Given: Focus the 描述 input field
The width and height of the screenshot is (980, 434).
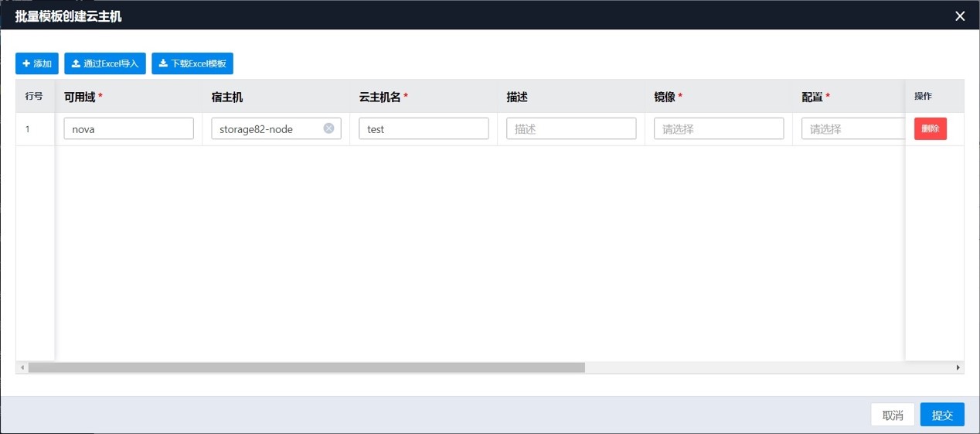Looking at the screenshot, I should pos(571,128).
